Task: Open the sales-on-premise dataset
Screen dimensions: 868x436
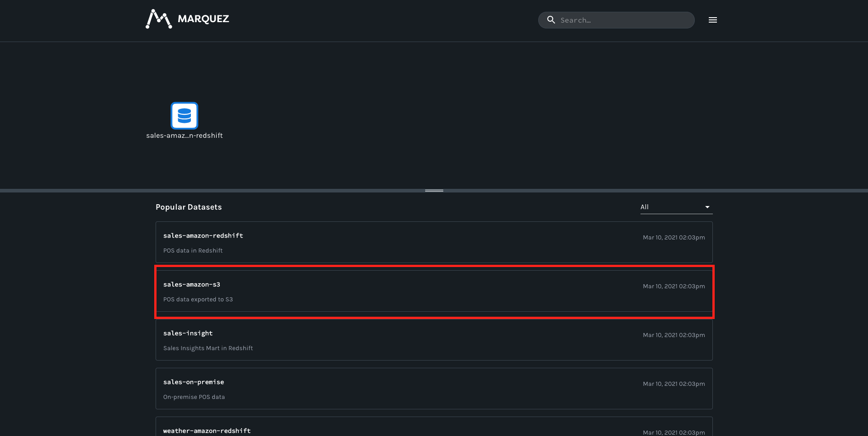Action: 194,382
